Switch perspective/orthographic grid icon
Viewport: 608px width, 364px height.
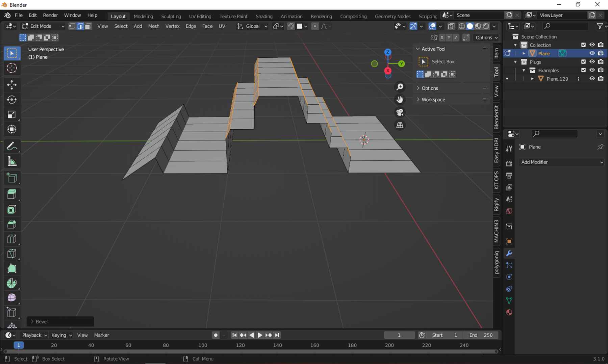(x=400, y=125)
